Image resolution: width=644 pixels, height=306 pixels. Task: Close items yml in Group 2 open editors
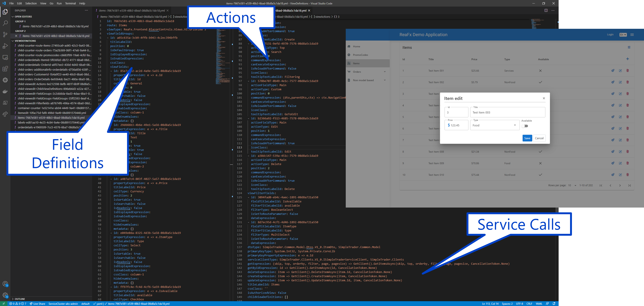16,36
